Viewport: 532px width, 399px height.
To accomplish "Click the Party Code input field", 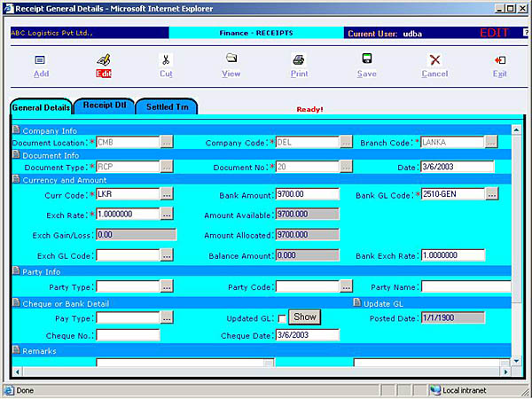I will (308, 286).
